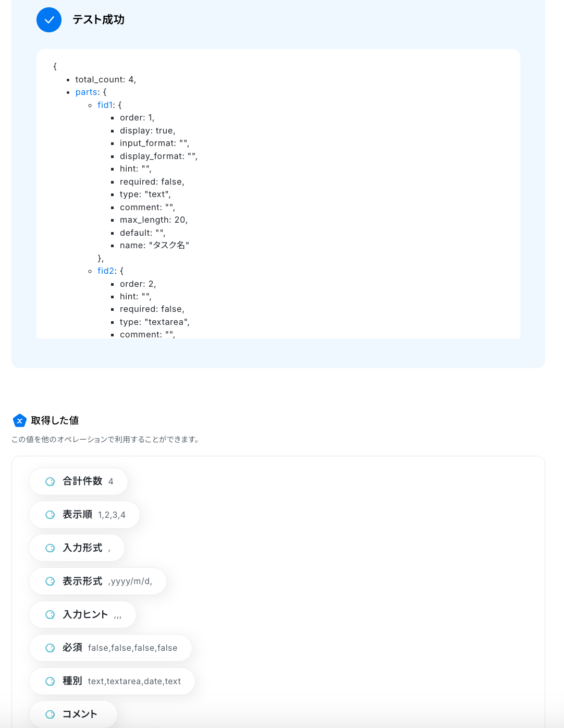The width and height of the screenshot is (564, 728).
Task: Click the icon in the 必須 chip
Action: point(50,648)
